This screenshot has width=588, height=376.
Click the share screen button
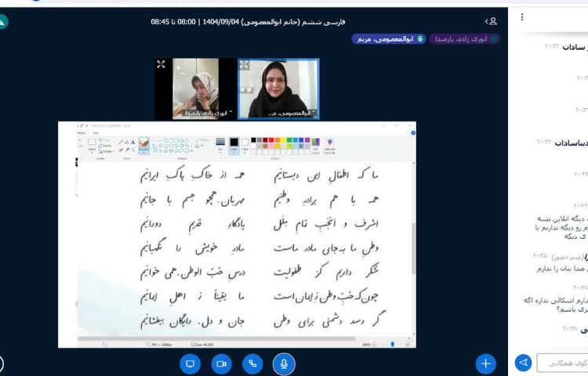click(x=191, y=363)
